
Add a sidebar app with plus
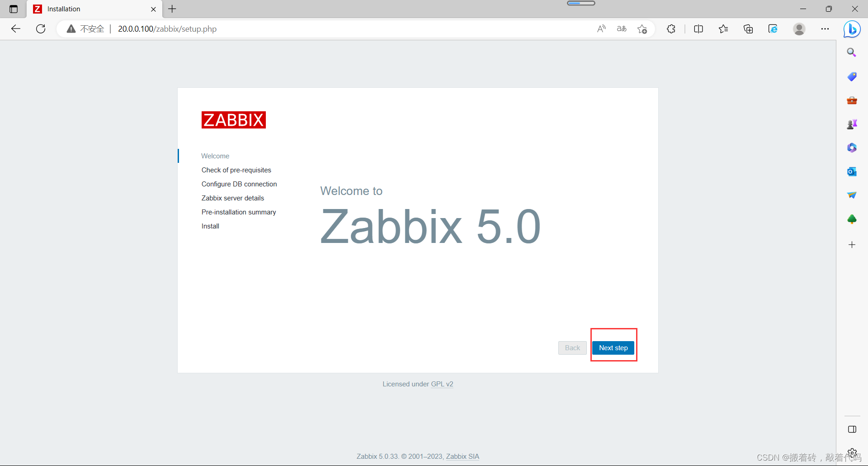click(x=852, y=245)
